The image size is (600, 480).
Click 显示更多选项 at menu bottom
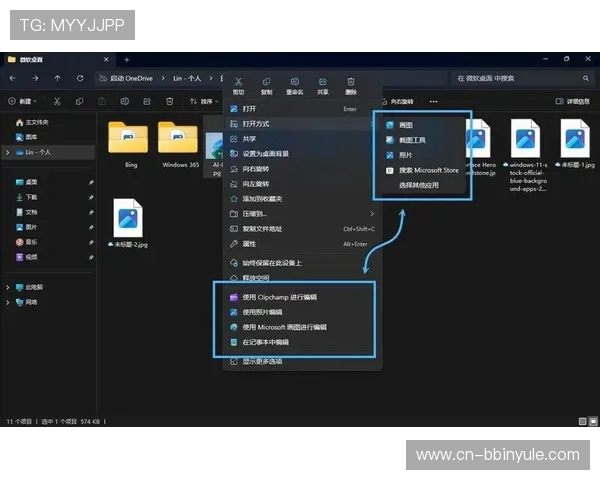[262, 361]
